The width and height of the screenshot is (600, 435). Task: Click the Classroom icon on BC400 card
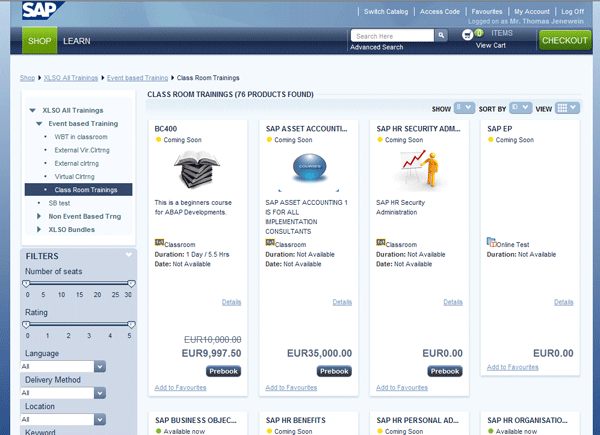pos(159,243)
